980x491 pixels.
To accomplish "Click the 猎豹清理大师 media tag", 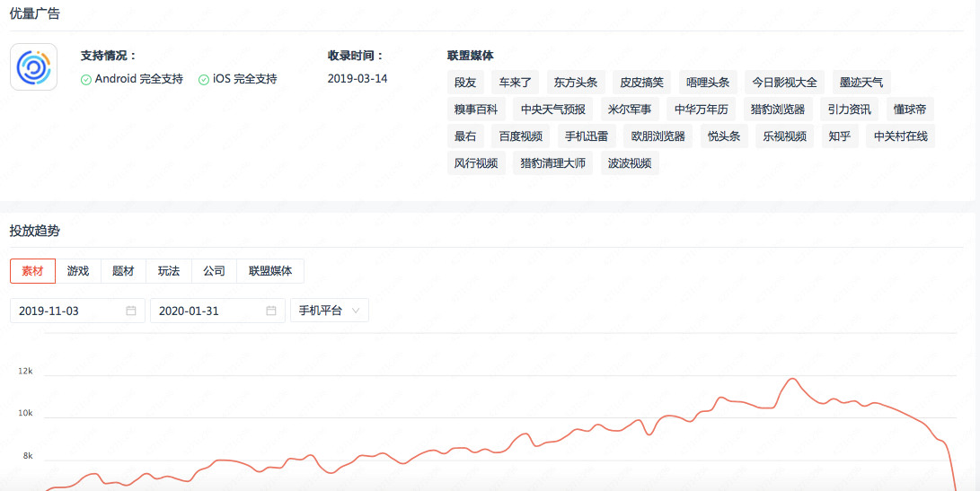I will click(x=553, y=163).
